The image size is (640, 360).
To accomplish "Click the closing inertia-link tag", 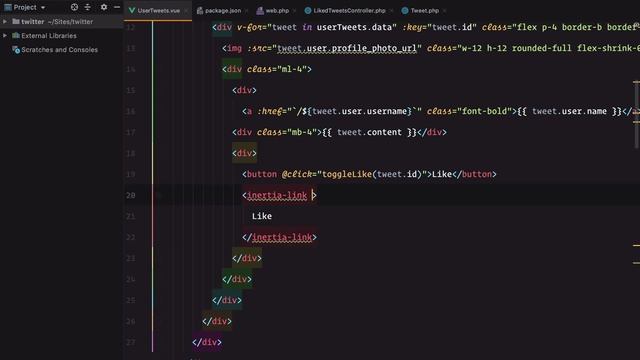I will (x=280, y=238).
